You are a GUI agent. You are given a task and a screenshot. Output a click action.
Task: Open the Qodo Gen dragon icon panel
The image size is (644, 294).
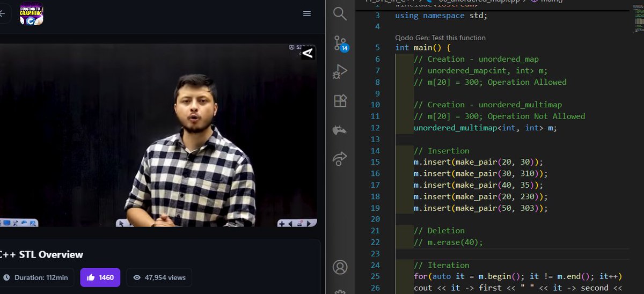(x=340, y=129)
